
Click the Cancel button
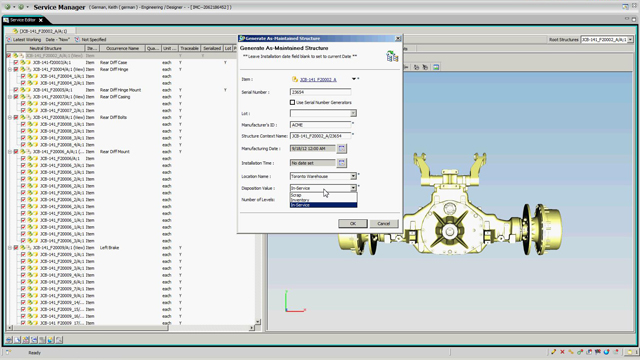(x=384, y=224)
